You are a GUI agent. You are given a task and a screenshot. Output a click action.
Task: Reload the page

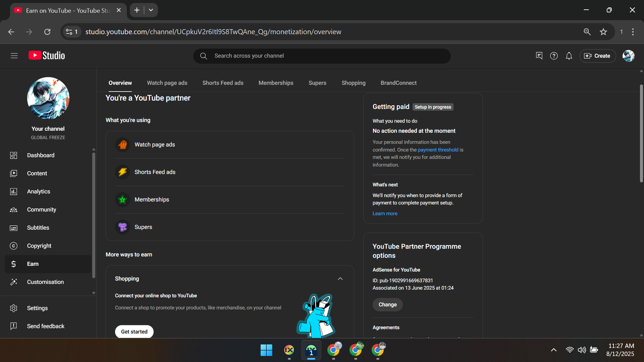coord(47,32)
